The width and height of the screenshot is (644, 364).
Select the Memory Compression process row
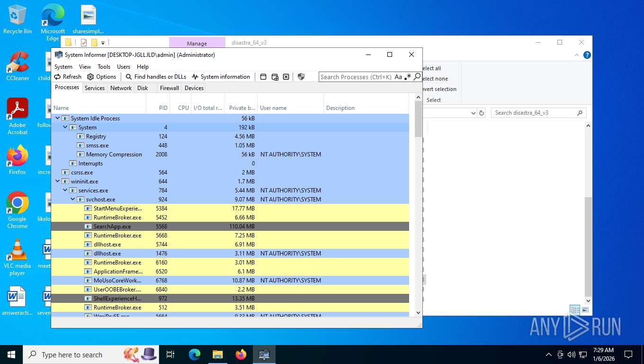(x=230, y=155)
